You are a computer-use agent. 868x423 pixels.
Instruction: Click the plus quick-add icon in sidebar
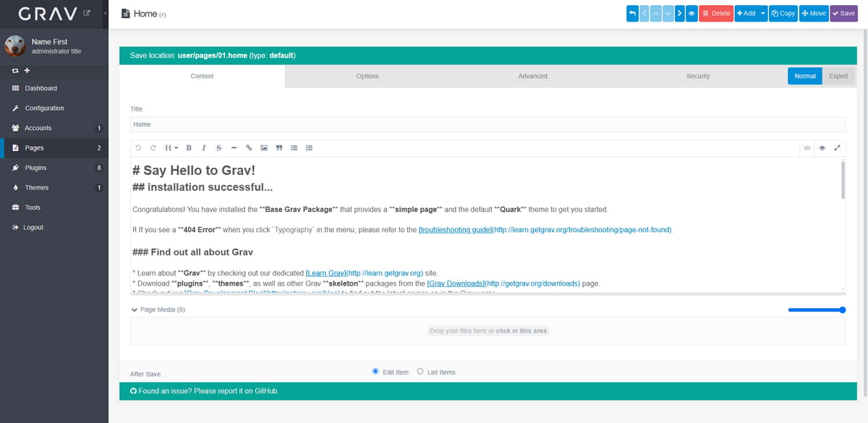(x=27, y=70)
